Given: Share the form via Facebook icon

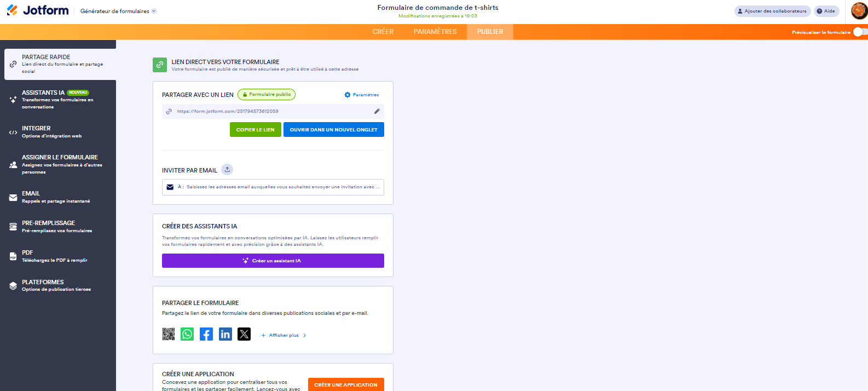Looking at the screenshot, I should 206,334.
